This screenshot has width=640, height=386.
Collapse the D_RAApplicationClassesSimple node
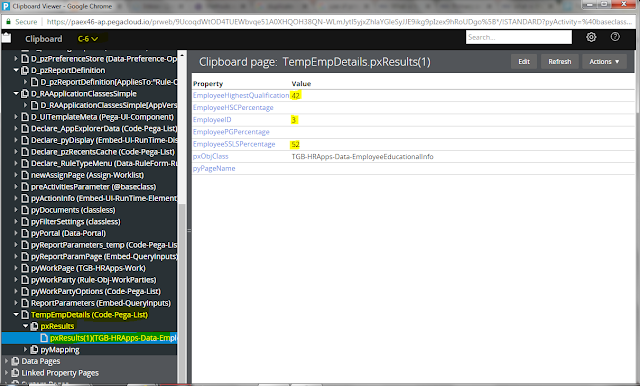(x=16, y=93)
